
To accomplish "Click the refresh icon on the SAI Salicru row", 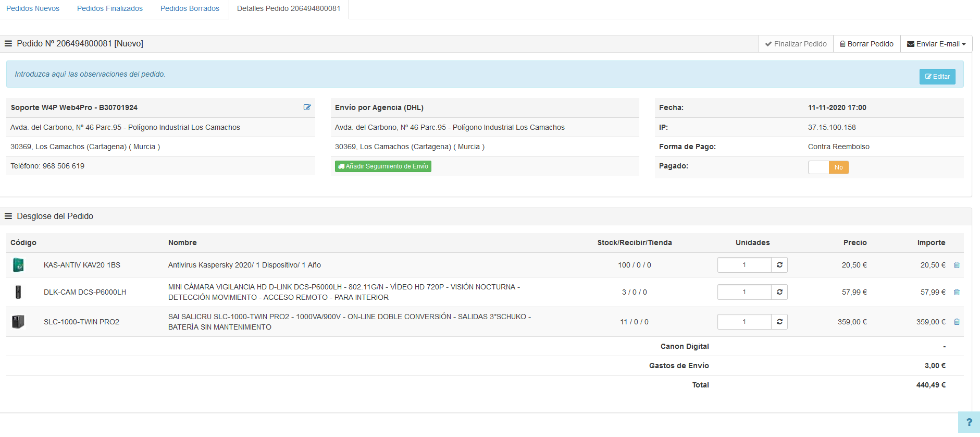I will (x=779, y=322).
